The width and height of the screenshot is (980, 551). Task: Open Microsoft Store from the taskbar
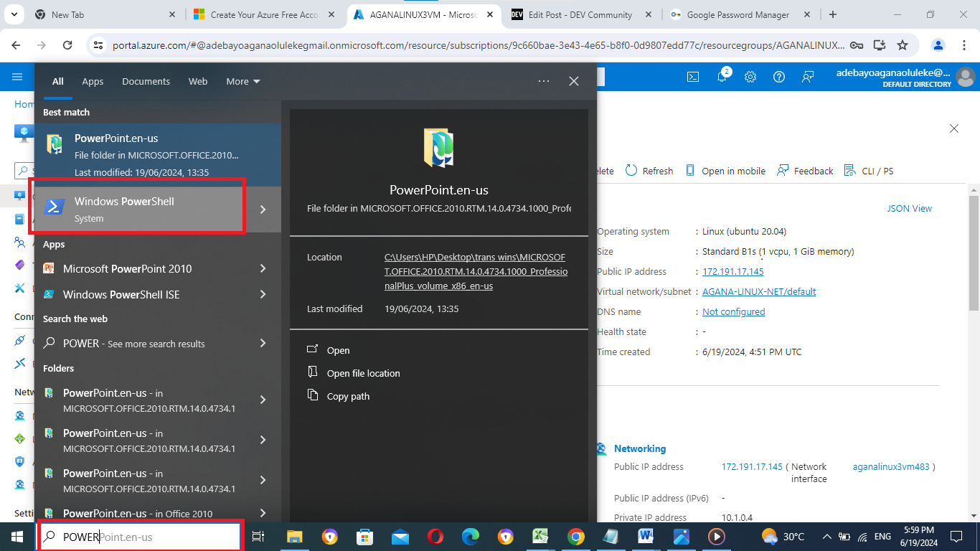[x=365, y=536]
